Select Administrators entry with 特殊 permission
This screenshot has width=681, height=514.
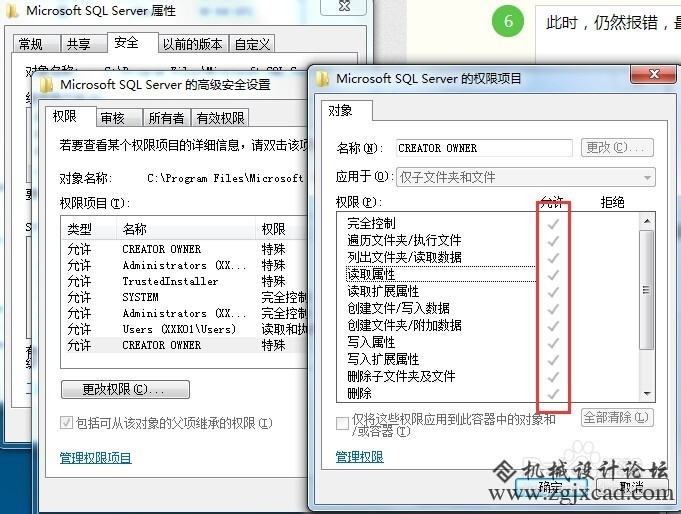pyautogui.click(x=185, y=265)
